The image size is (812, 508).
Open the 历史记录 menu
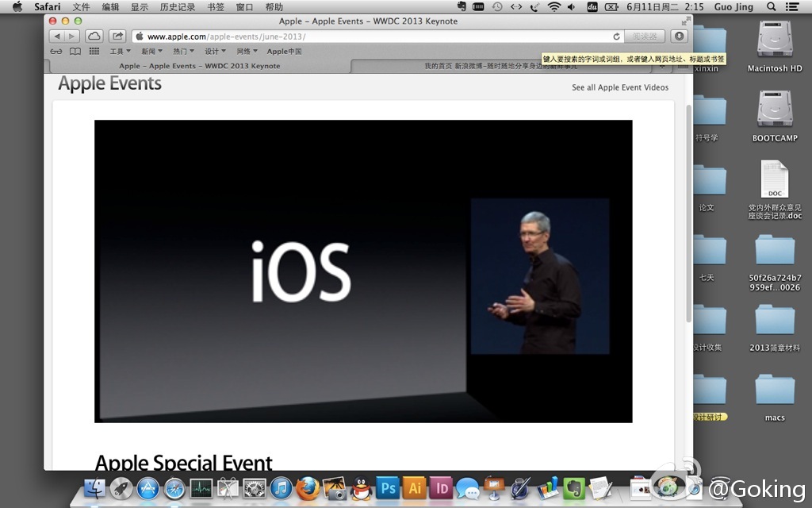click(x=178, y=6)
